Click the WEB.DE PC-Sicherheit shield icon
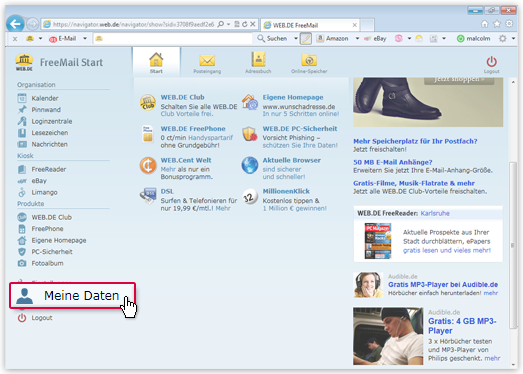 (250, 134)
